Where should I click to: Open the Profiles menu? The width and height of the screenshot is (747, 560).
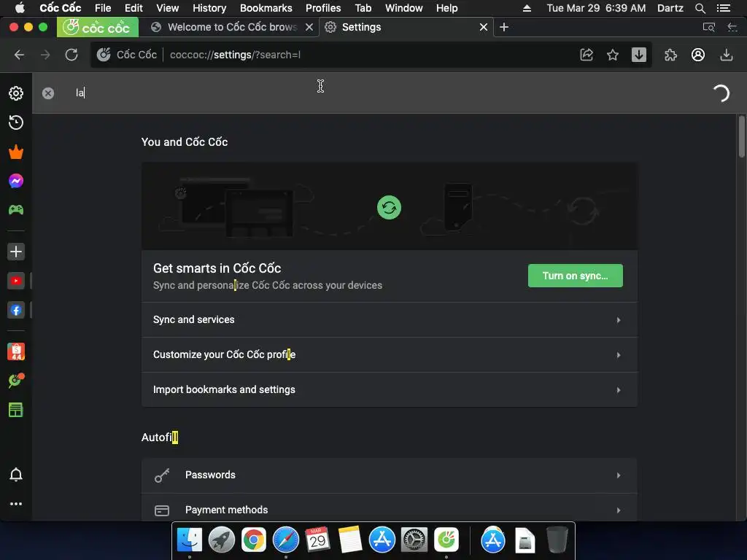323,8
